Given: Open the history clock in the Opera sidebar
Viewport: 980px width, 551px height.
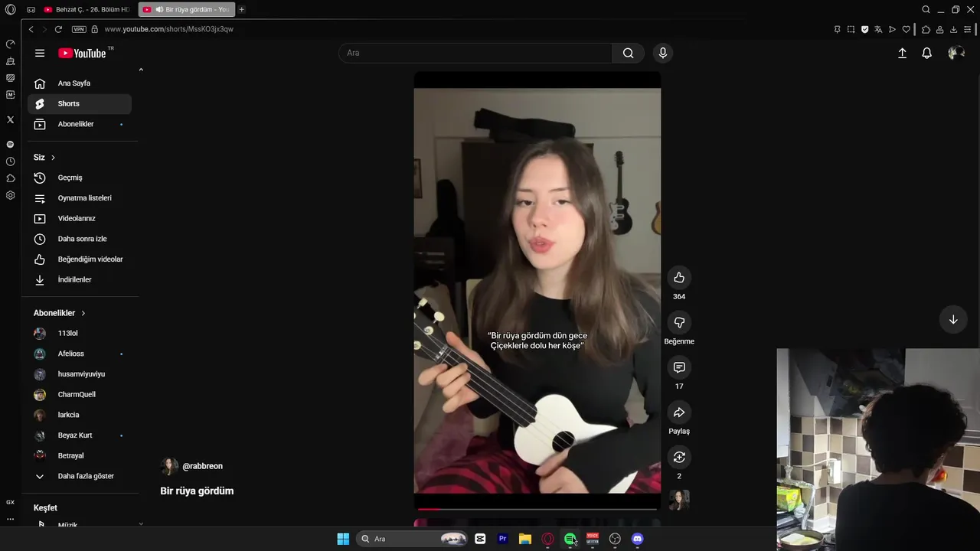Looking at the screenshot, I should (x=10, y=161).
